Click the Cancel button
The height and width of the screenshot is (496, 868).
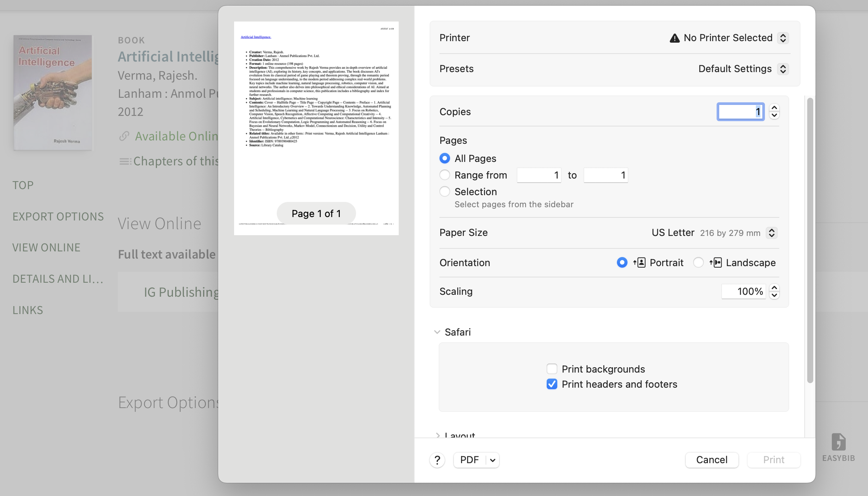(712, 460)
